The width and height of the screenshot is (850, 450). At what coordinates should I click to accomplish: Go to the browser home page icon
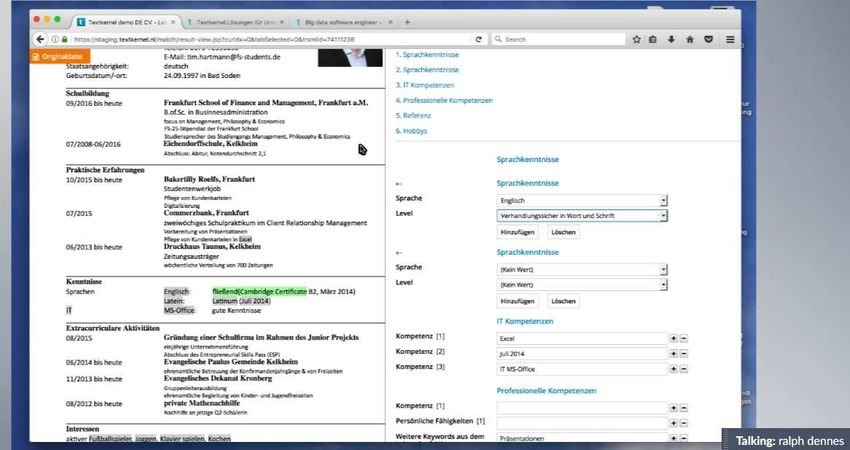[690, 40]
